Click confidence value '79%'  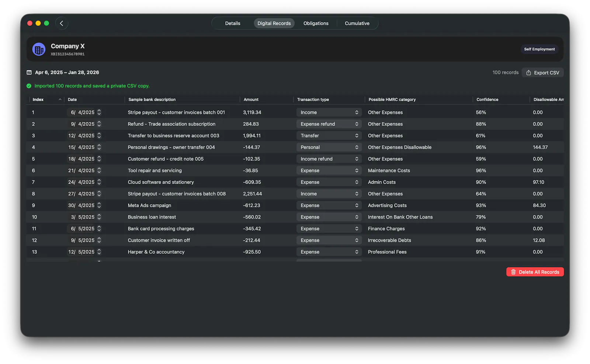click(481, 217)
